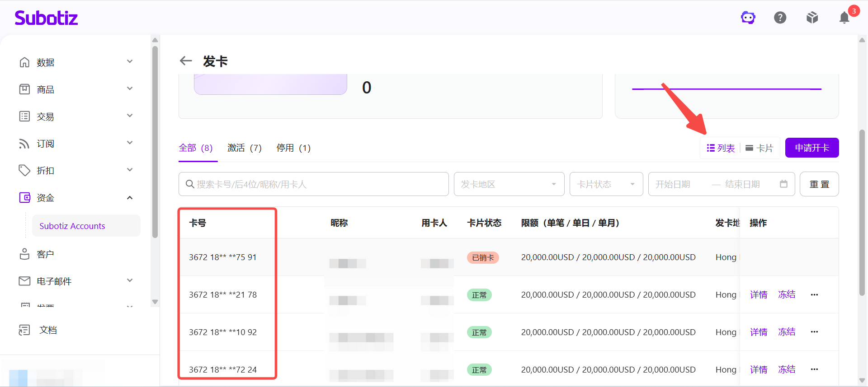
Task: Select the 激活 (7) tab
Action: (x=245, y=148)
